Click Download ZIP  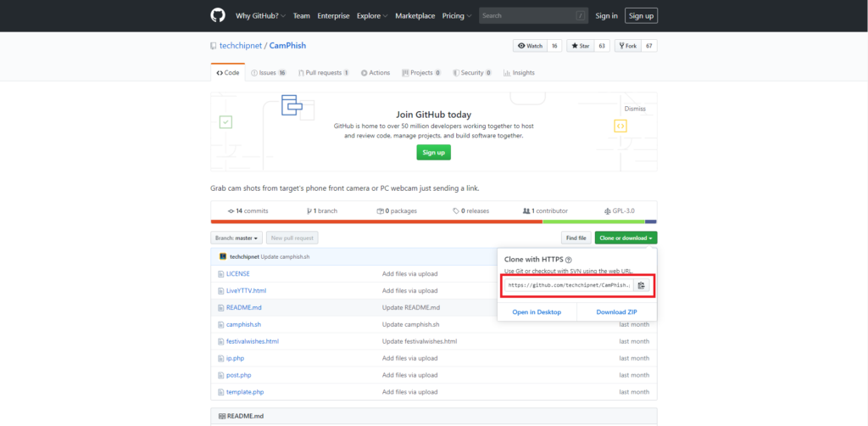[617, 312]
